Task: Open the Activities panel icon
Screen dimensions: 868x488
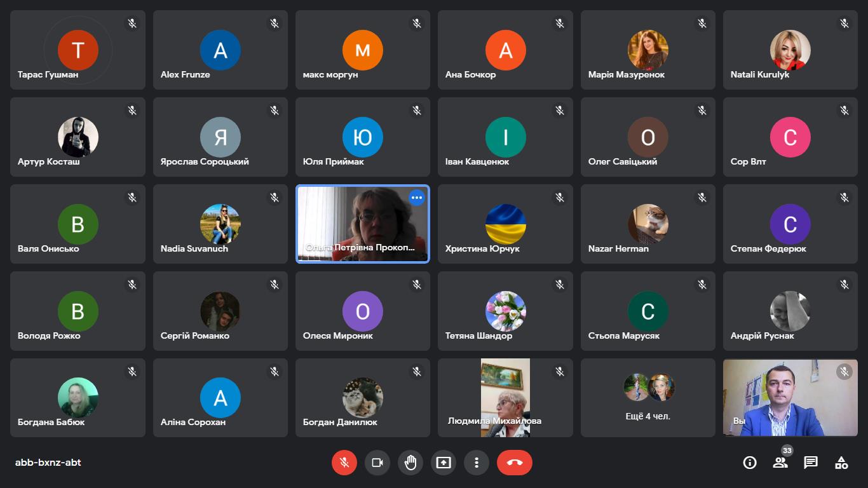Action: (x=841, y=463)
